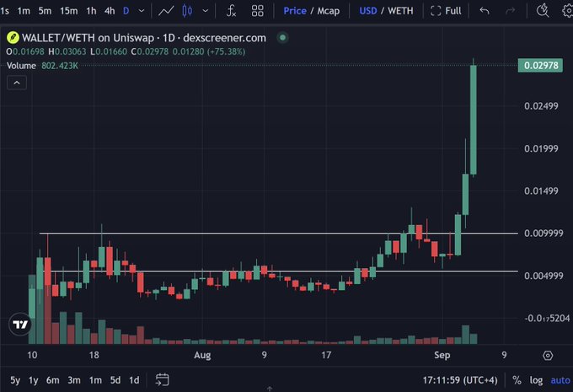Screen dimensions: 573x392
Task: Collapse the indicator legend arrow
Action: pos(17,83)
